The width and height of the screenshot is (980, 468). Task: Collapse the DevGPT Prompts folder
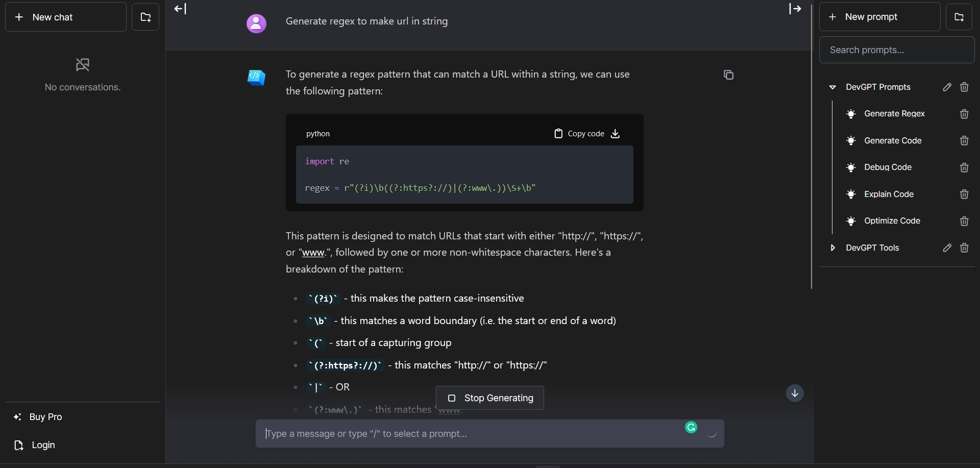pyautogui.click(x=832, y=87)
